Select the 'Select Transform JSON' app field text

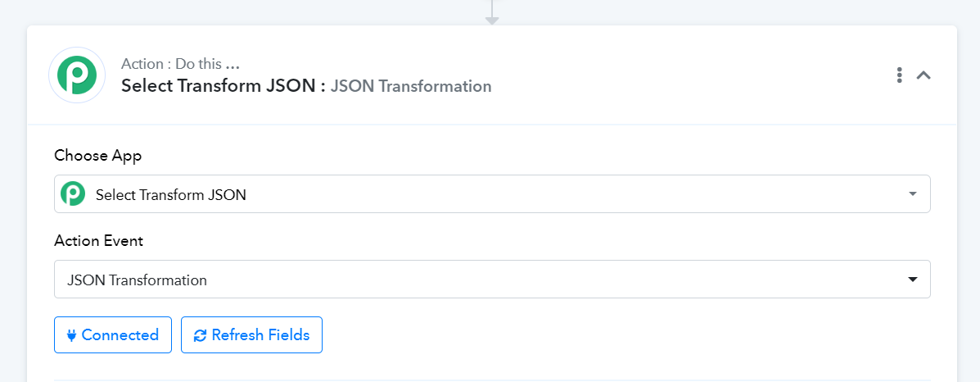pyautogui.click(x=170, y=195)
